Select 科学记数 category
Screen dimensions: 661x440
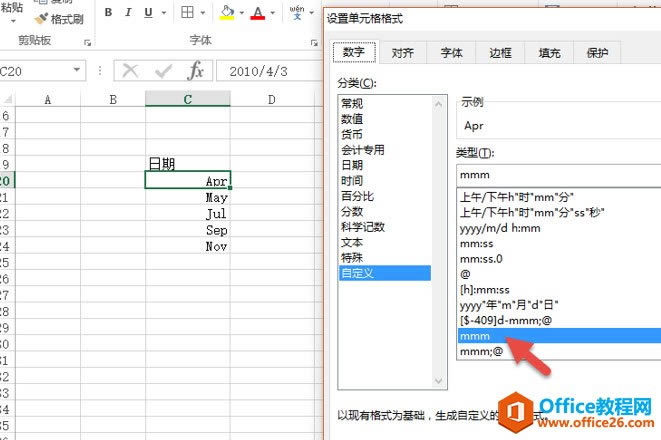point(385,227)
